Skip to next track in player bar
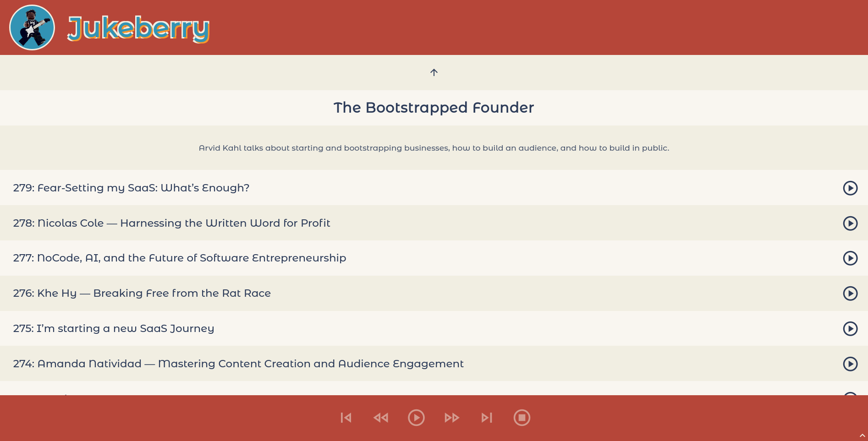868x441 pixels. pyautogui.click(x=487, y=418)
